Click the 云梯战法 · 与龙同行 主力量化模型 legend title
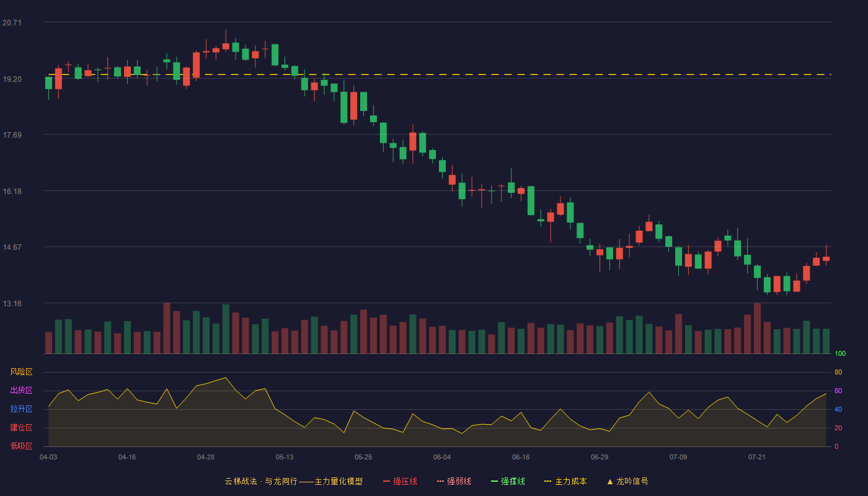868x496 pixels. point(293,481)
